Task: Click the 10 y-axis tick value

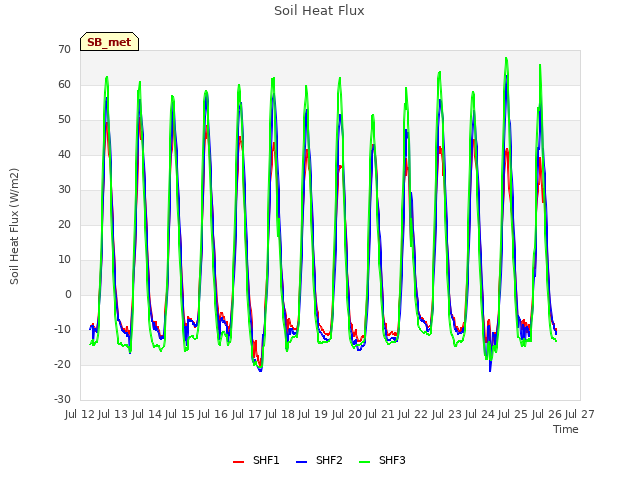Action: [x=64, y=260]
